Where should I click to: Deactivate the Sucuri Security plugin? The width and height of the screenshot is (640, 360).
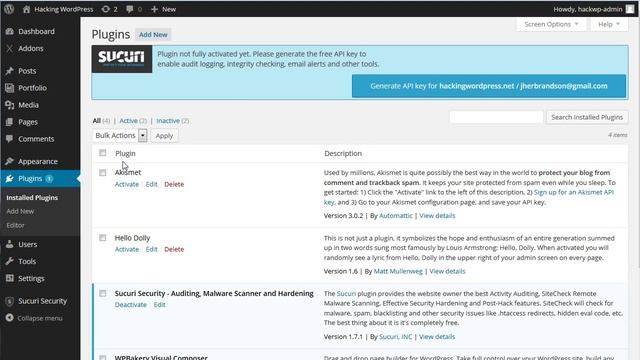click(x=131, y=305)
